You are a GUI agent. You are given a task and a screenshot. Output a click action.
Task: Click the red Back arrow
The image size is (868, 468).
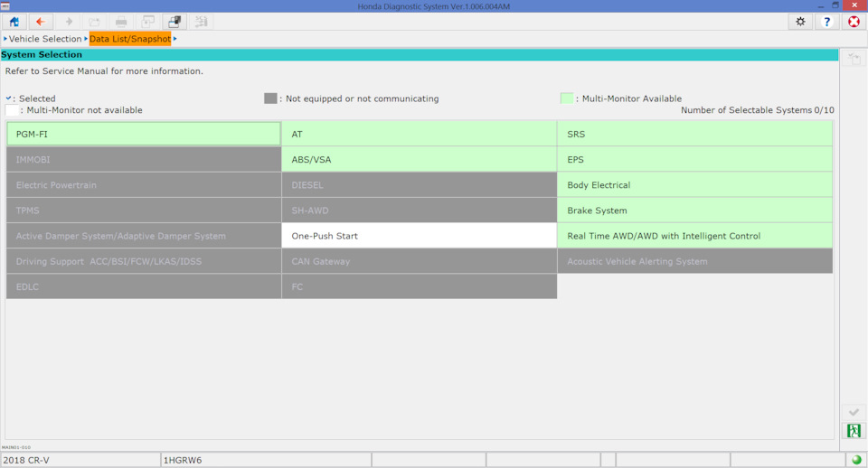41,22
